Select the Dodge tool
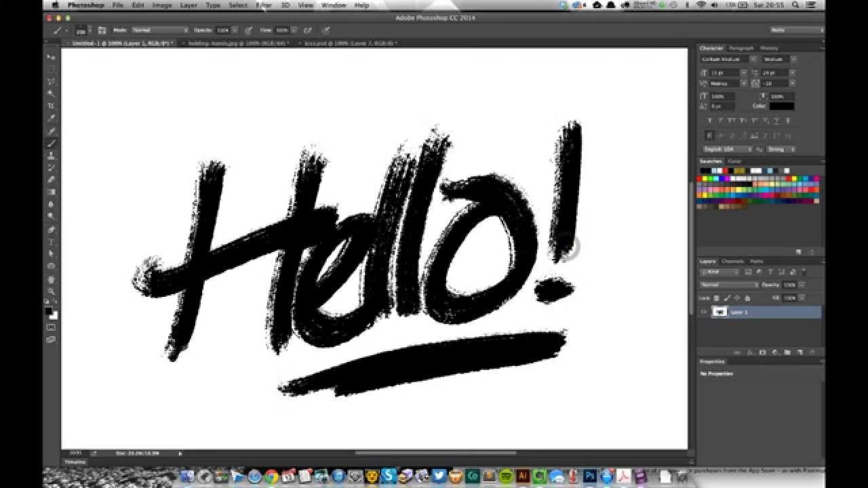Screen dimensions: 868x488 51,216
